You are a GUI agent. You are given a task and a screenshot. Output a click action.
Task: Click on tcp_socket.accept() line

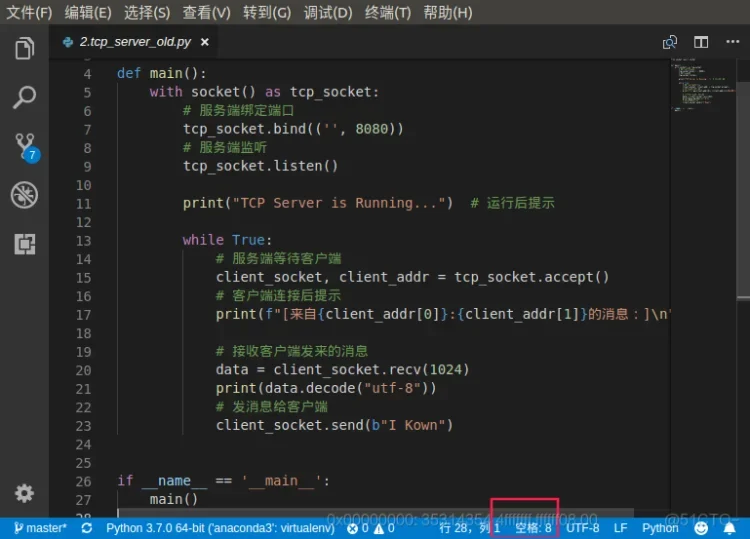click(x=412, y=277)
